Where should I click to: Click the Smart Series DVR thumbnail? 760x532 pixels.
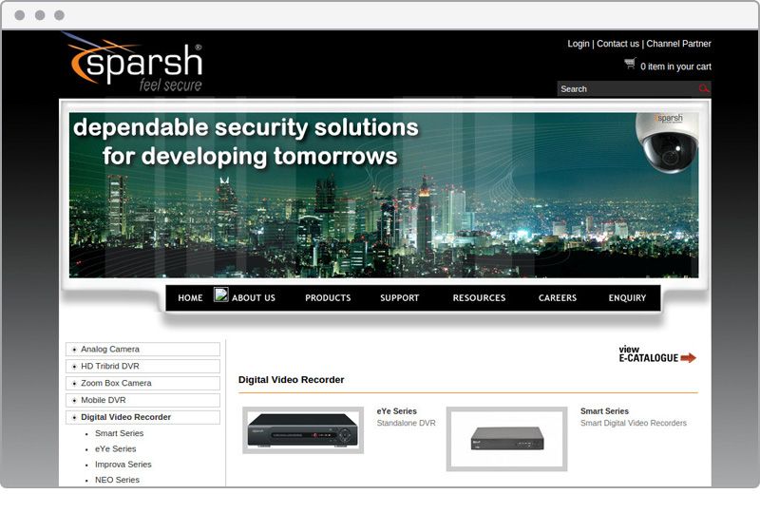(506, 439)
